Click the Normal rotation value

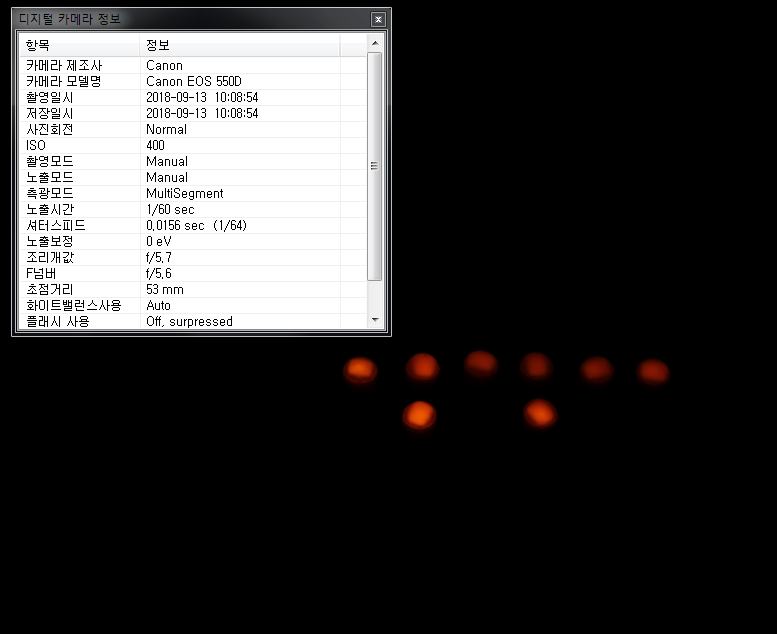pos(166,129)
